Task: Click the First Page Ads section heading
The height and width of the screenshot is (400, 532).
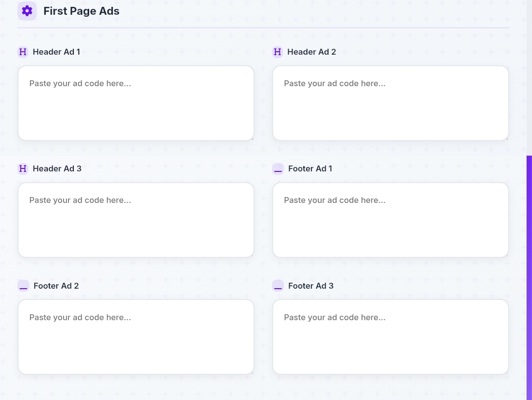Action: click(x=81, y=11)
